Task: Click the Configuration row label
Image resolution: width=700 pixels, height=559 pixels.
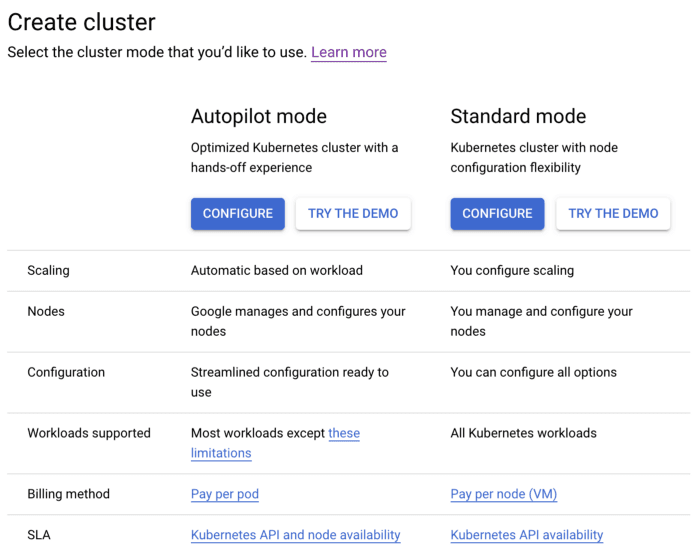Action: (x=66, y=372)
